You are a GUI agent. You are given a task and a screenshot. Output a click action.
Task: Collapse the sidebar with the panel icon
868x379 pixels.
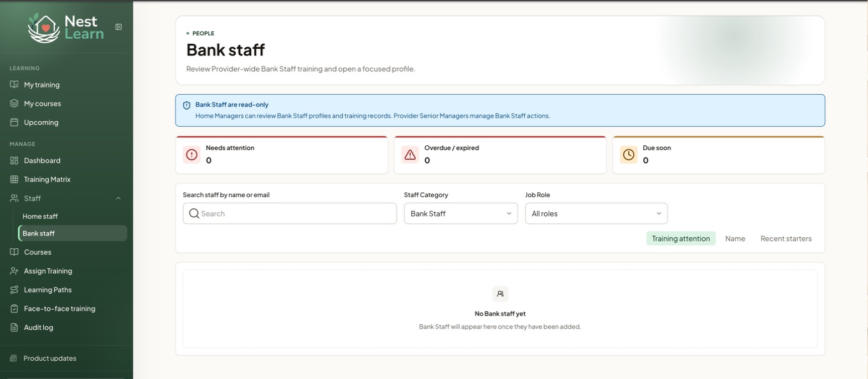(x=118, y=27)
